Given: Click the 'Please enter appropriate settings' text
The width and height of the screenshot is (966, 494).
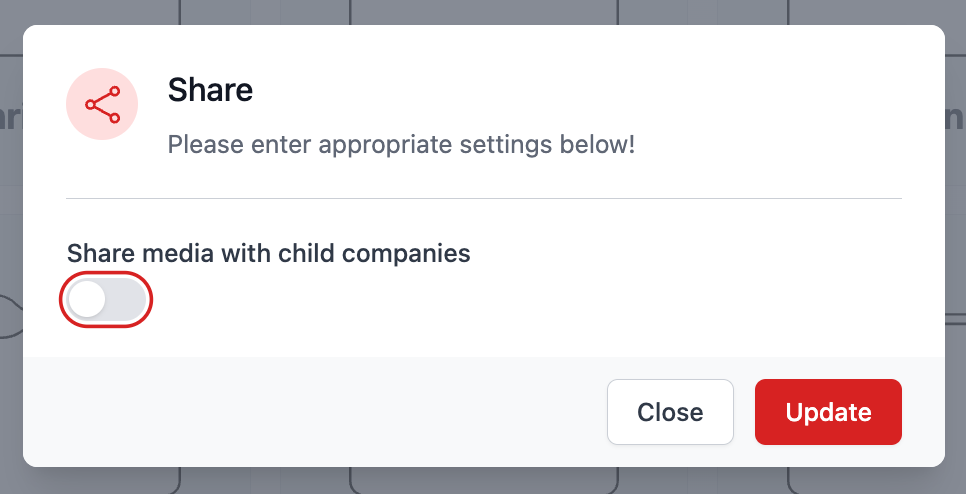Looking at the screenshot, I should point(401,145).
